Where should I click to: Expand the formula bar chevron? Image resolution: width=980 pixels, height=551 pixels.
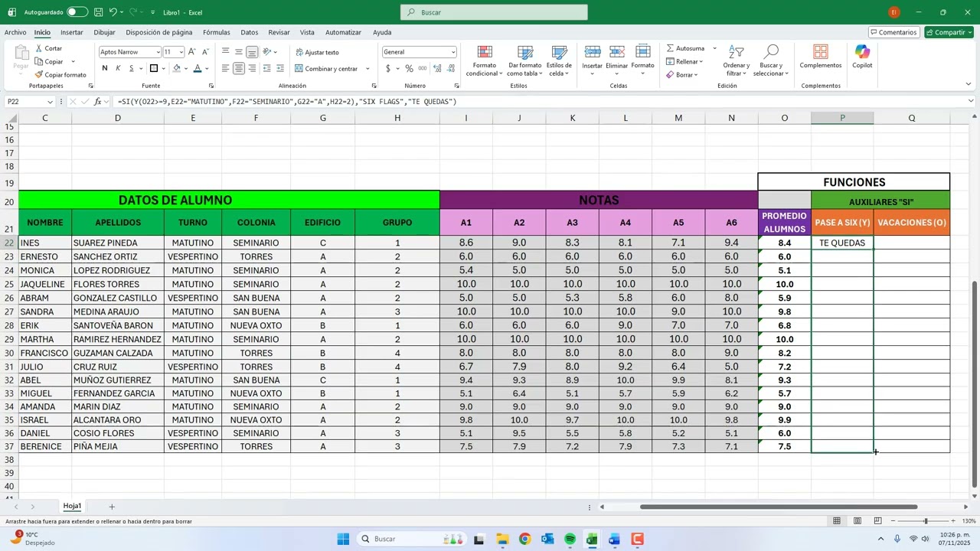point(971,101)
